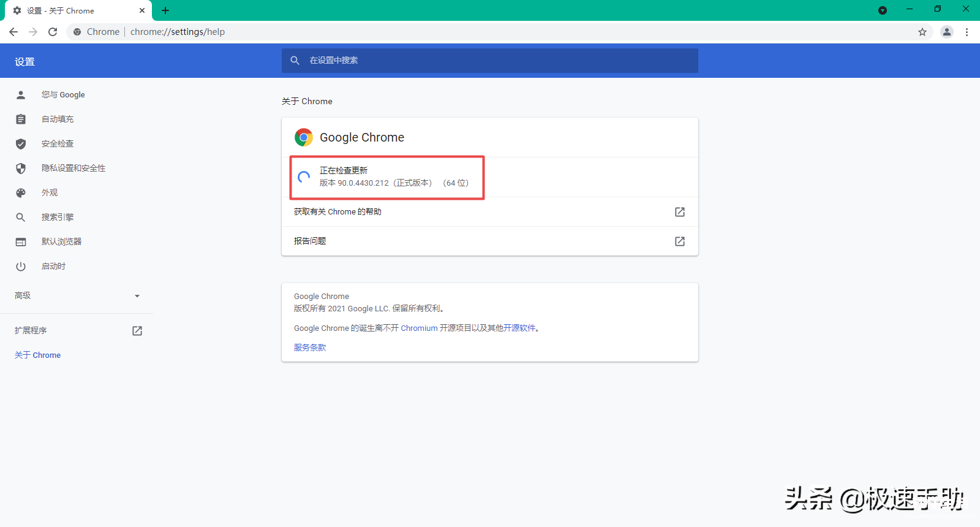Open 启动时 settings section
980x527 pixels.
click(x=53, y=267)
